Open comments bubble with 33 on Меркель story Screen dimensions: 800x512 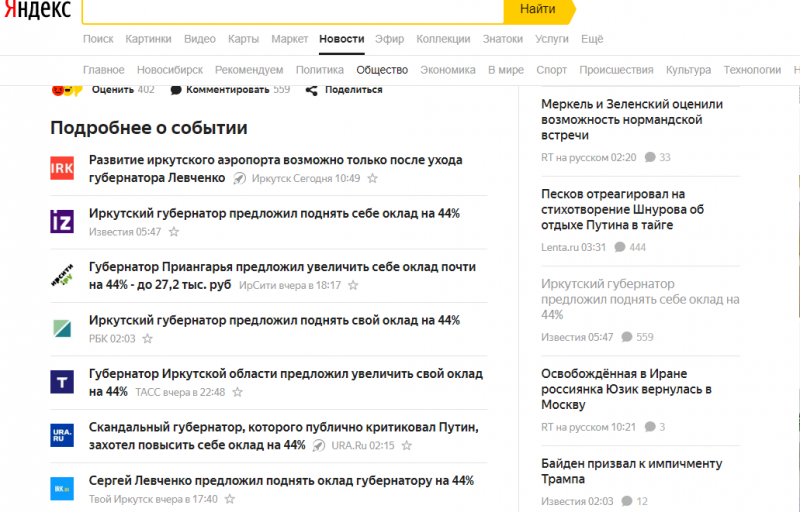(650, 157)
